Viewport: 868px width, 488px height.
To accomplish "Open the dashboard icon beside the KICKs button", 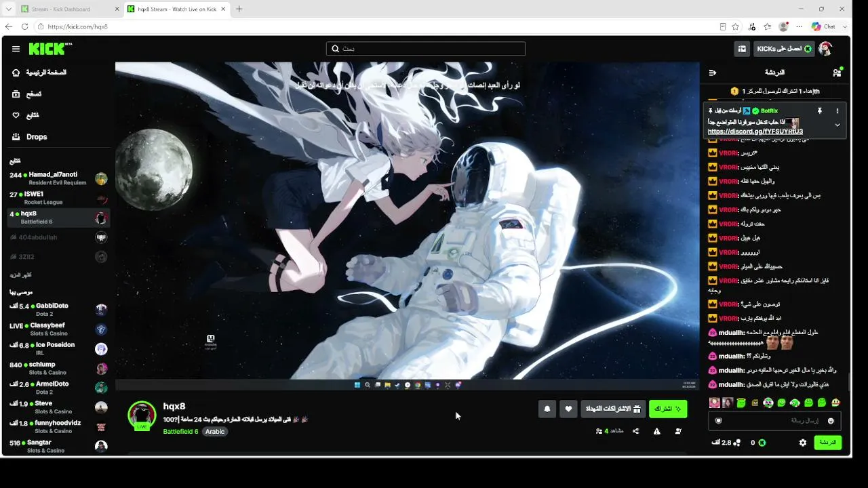I will (x=743, y=49).
